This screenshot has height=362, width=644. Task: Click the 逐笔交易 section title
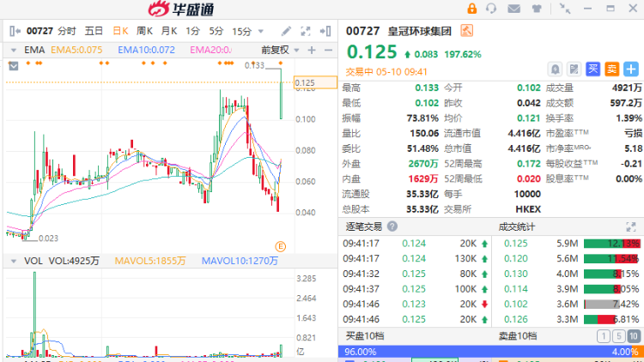click(363, 226)
